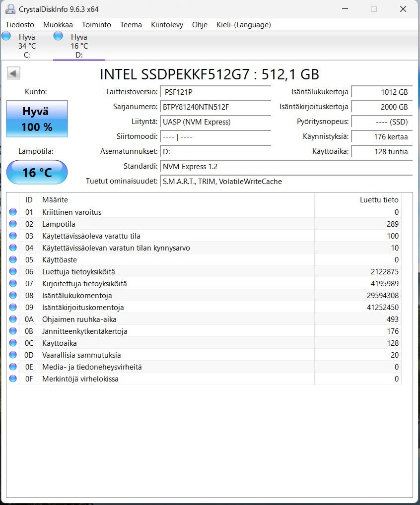
Task: Click the status orb for Kirjoitettuja tietoyksiköitä
Action: coord(13,283)
